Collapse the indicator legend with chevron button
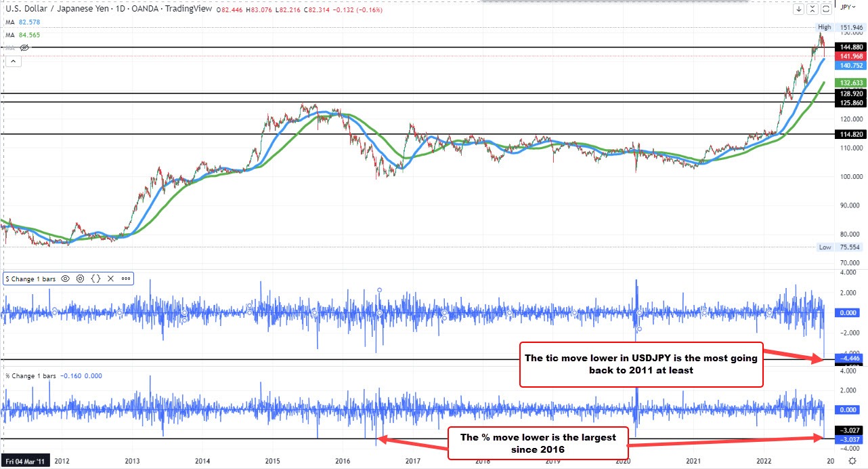 [x=13, y=61]
